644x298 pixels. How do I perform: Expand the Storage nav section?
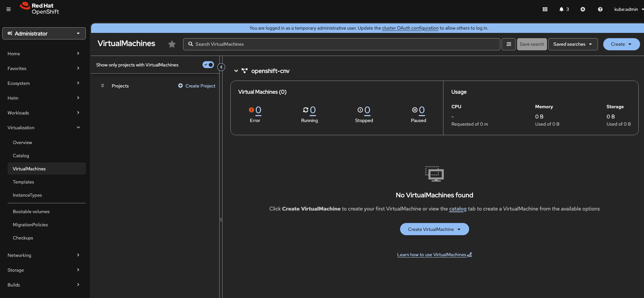tap(44, 270)
